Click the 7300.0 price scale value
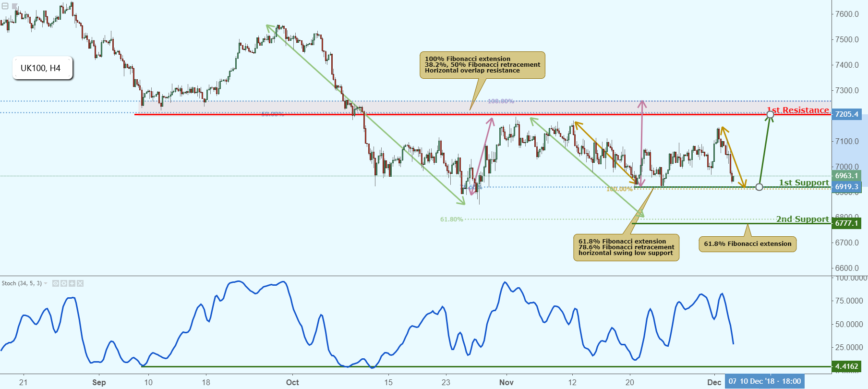Viewport: 868px width, 389px height. (847, 90)
